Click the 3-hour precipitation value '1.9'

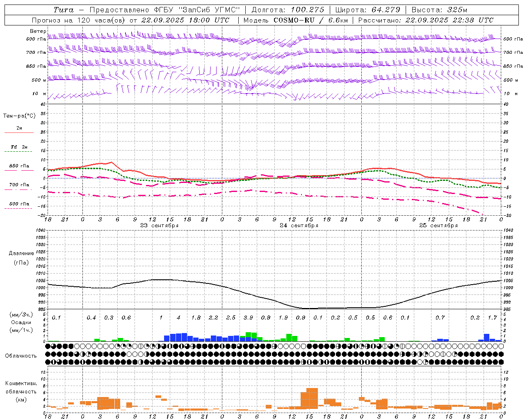click(283, 318)
